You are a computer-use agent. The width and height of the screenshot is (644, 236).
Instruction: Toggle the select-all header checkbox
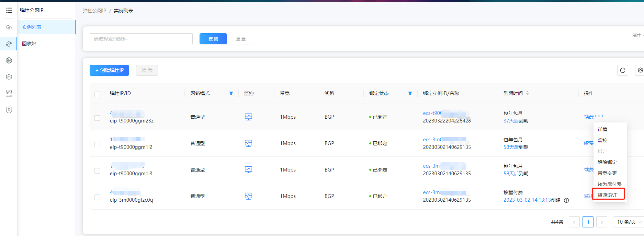coord(97,94)
